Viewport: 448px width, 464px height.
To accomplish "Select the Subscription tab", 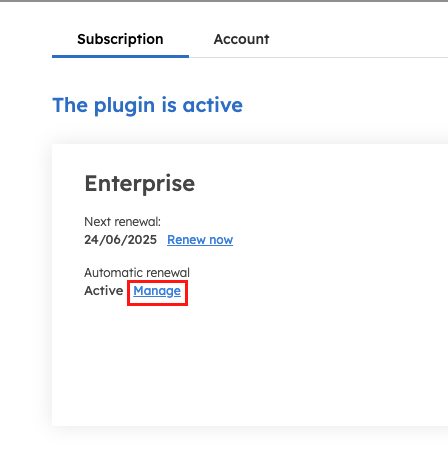I will point(120,39).
